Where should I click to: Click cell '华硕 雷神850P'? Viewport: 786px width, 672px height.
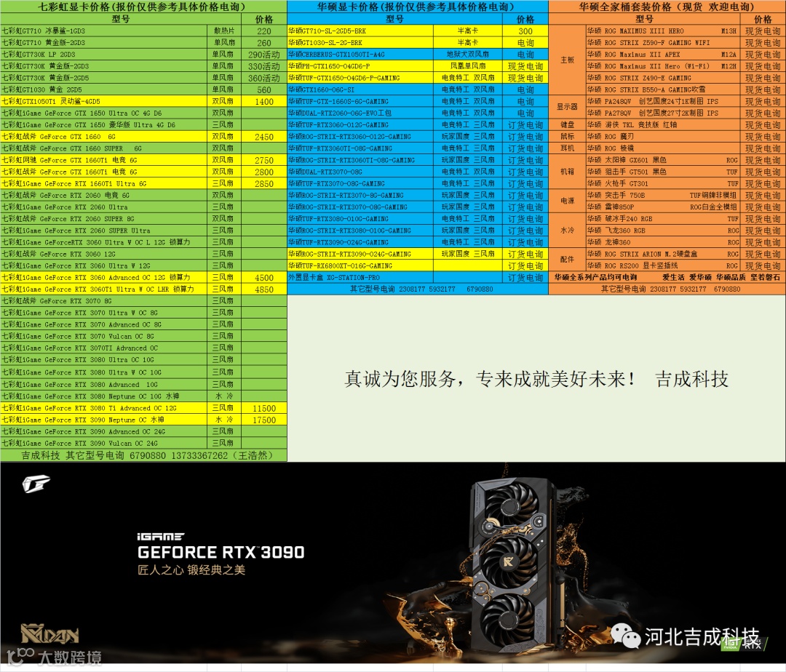(662, 207)
